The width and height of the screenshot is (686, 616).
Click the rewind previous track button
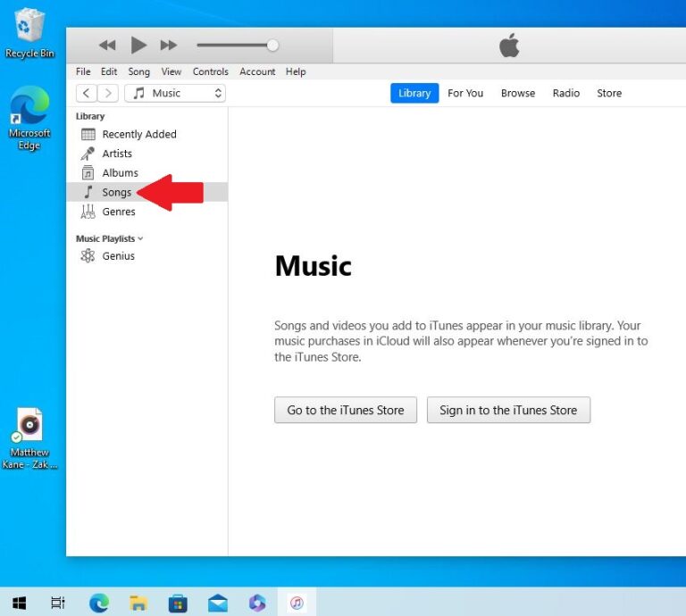[x=107, y=45]
